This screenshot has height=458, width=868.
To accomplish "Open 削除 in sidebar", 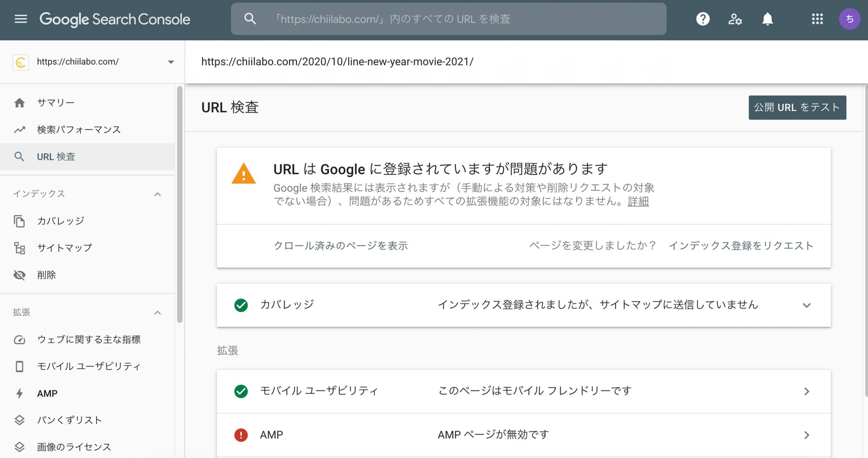I will [x=87, y=275].
